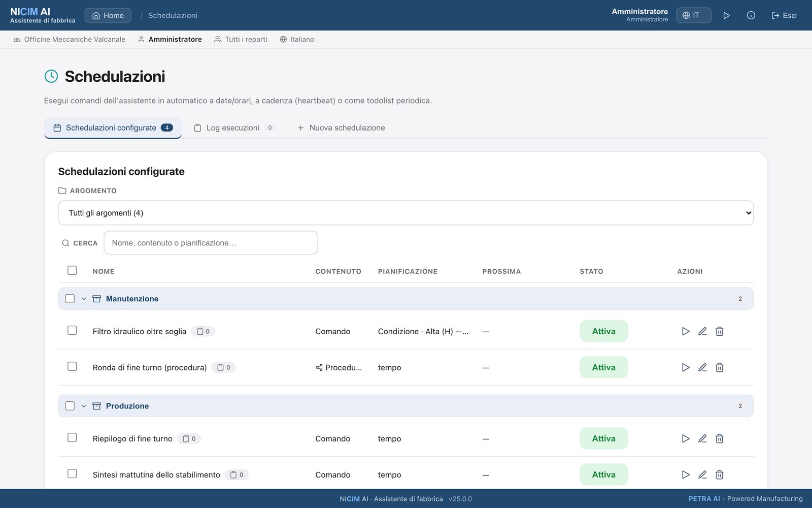
Task: Delete Filtro idraulico oltre soglia schedule
Action: (719, 331)
